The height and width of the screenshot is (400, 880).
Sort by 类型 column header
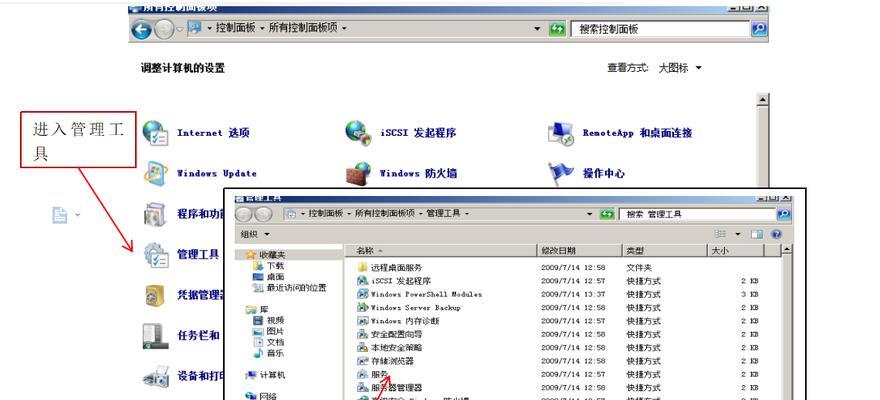point(666,251)
